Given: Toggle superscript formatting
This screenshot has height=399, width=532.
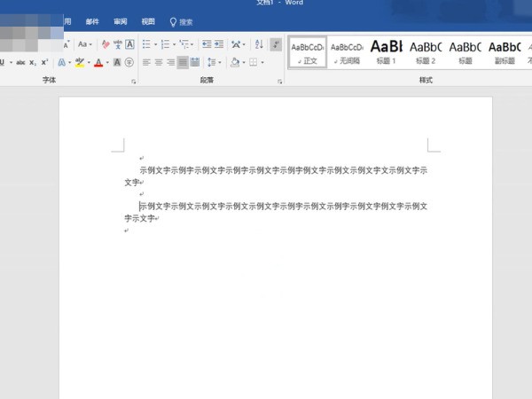Looking at the screenshot, I should pos(44,62).
